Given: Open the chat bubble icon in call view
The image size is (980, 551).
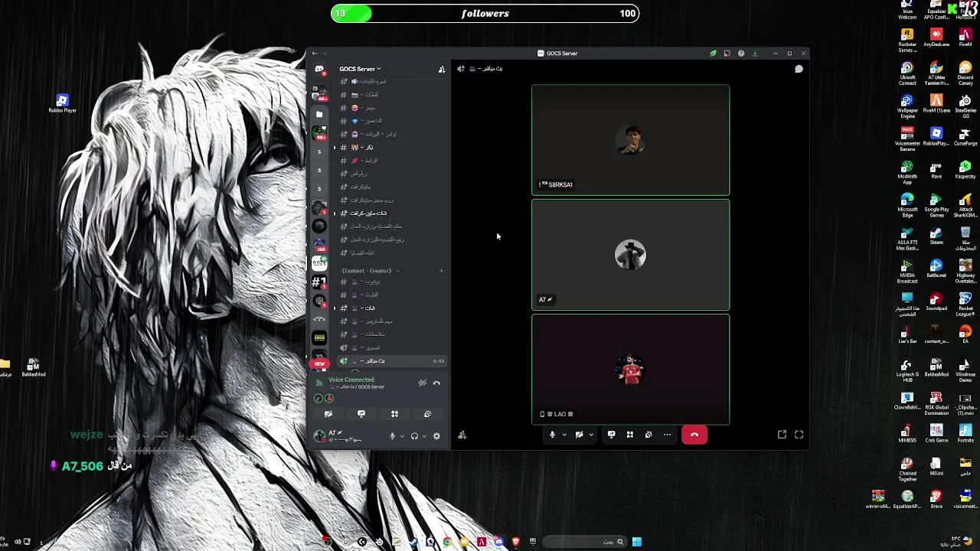Looking at the screenshot, I should point(799,69).
